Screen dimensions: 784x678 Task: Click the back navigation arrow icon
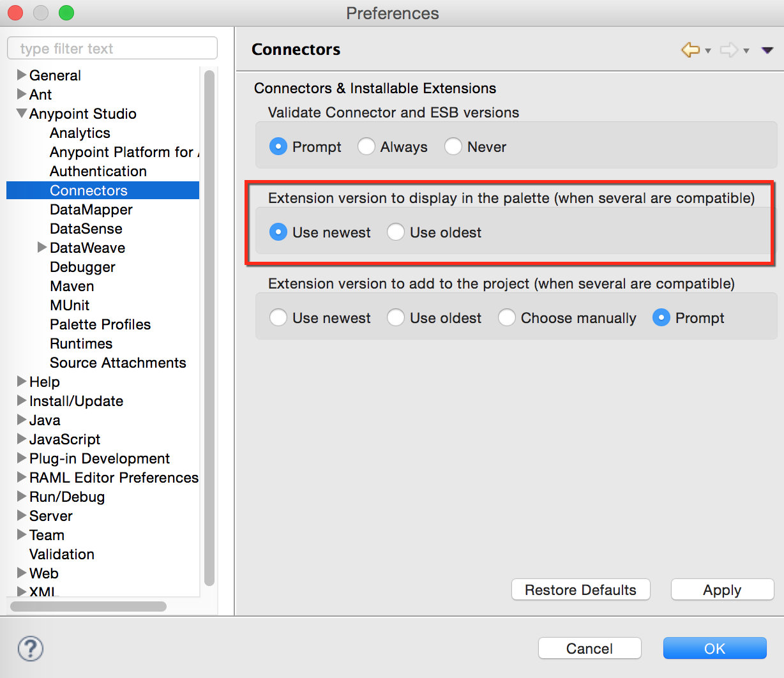pyautogui.click(x=690, y=50)
